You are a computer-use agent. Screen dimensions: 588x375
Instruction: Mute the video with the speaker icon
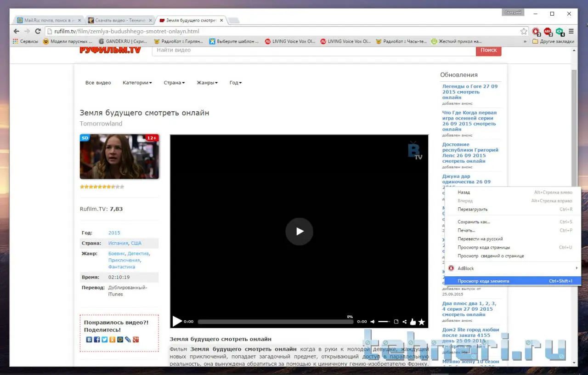(x=373, y=322)
